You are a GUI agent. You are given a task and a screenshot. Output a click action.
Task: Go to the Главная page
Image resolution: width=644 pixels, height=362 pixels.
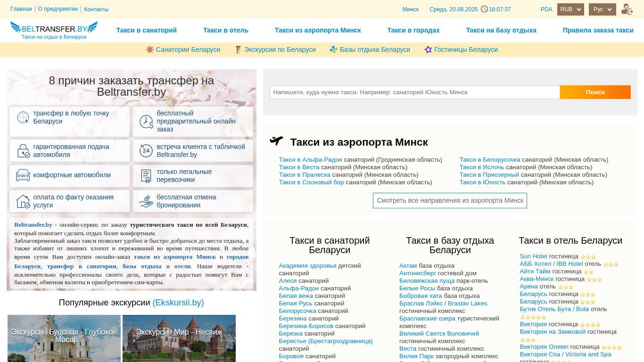tap(21, 9)
